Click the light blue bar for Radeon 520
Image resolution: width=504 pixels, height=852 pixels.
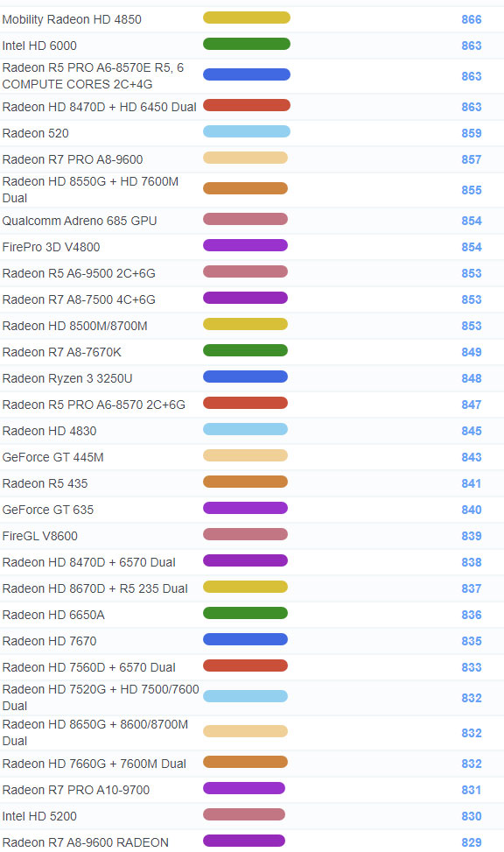click(247, 131)
